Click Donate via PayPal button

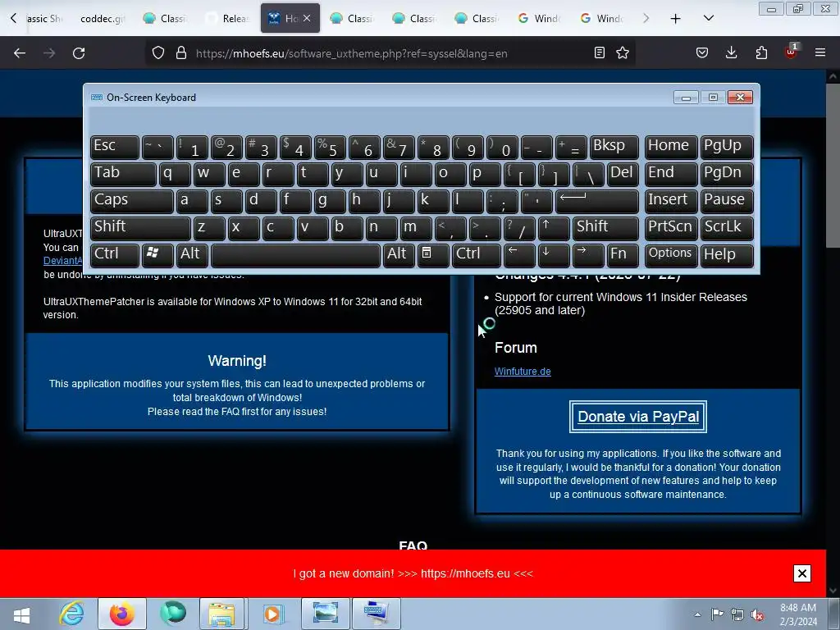[x=638, y=417]
